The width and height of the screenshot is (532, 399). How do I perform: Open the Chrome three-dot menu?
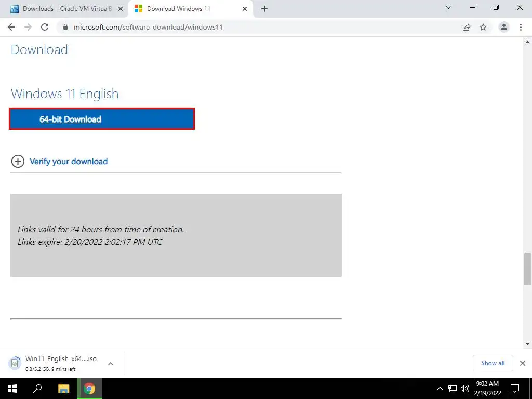click(521, 27)
